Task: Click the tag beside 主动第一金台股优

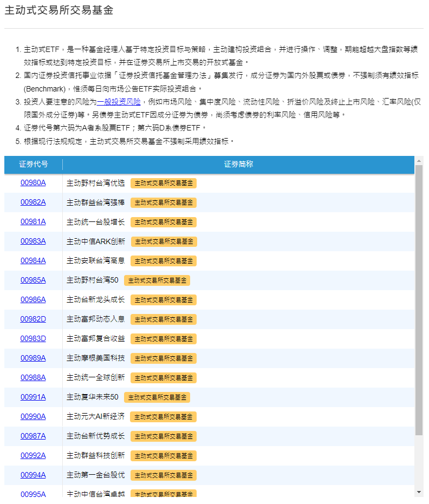Action: pyautogui.click(x=164, y=475)
